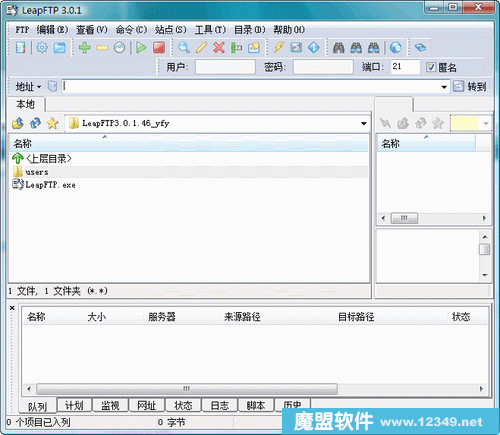Expand the address bar dropdown arrow
The height and width of the screenshot is (435, 500).
click(x=444, y=87)
